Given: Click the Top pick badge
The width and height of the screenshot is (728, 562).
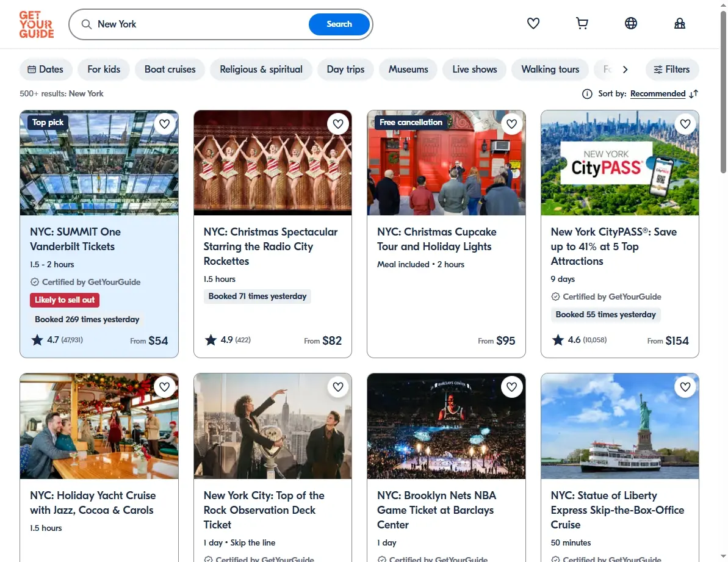Looking at the screenshot, I should pos(48,123).
